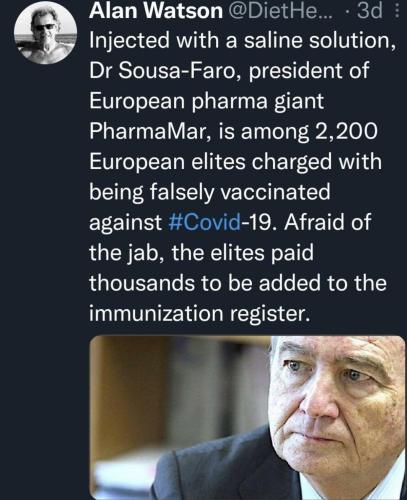This screenshot has width=407, height=500.
Task: Click the phrase 'immunization register' in tweet
Action: (199, 314)
